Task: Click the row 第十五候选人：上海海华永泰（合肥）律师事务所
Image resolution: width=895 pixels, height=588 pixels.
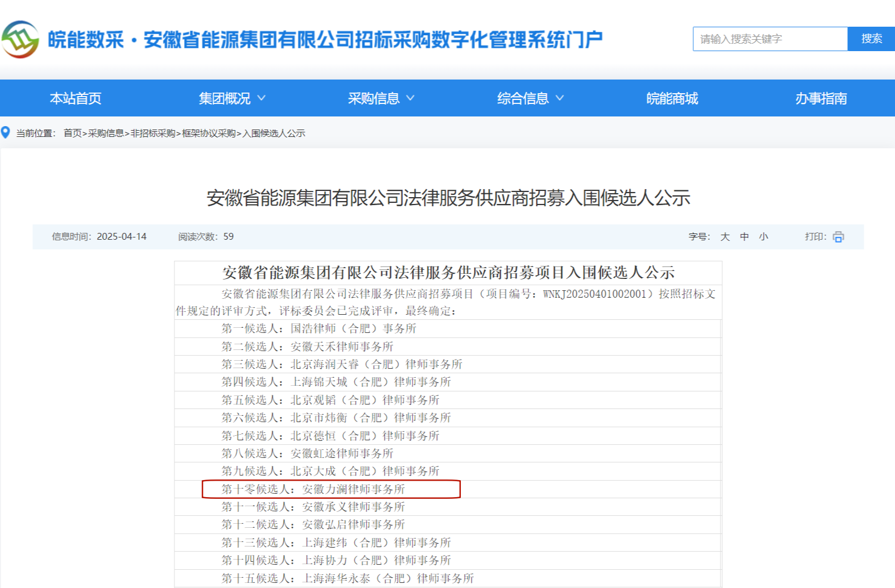Action: [x=448, y=578]
